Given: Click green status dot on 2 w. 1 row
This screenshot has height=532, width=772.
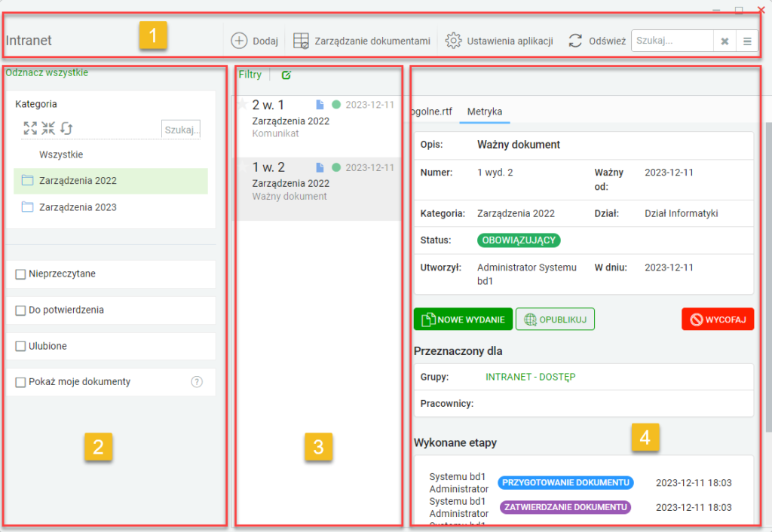Looking at the screenshot, I should click(x=336, y=104).
